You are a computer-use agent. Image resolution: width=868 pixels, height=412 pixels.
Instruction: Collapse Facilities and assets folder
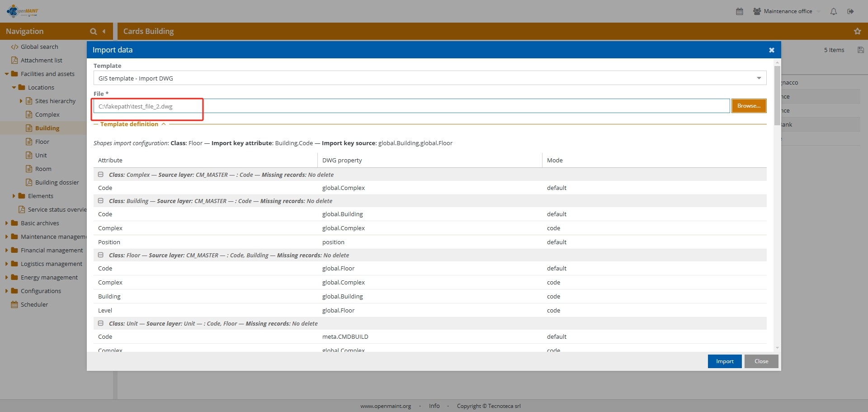[7, 74]
